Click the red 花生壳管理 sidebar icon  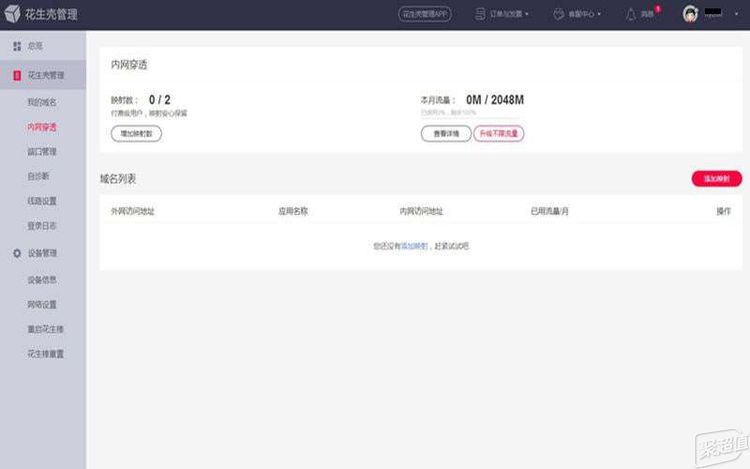tap(17, 75)
